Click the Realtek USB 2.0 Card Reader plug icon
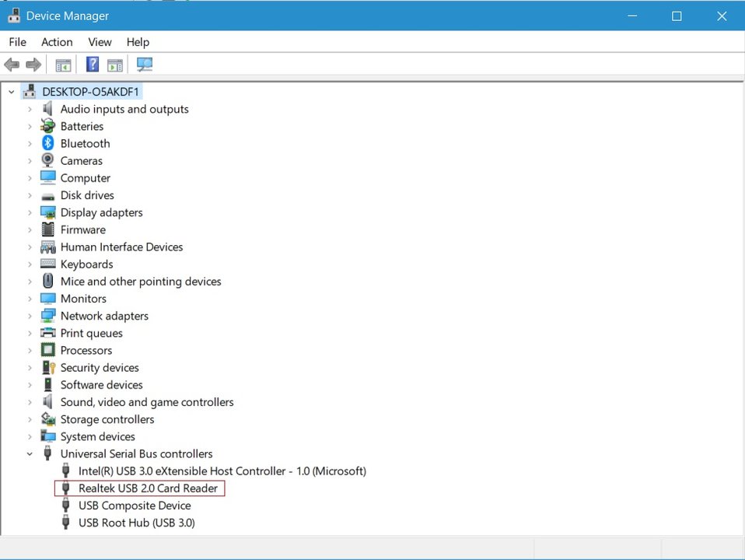The width and height of the screenshot is (745, 560). tap(66, 488)
